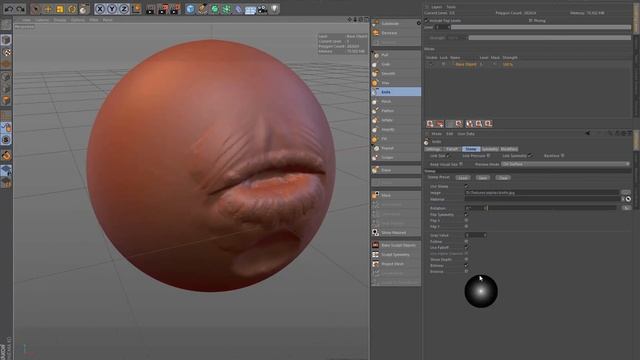The width and height of the screenshot is (640, 360).
Task: Choose the Scrape sculpt brush
Action: tap(396, 158)
